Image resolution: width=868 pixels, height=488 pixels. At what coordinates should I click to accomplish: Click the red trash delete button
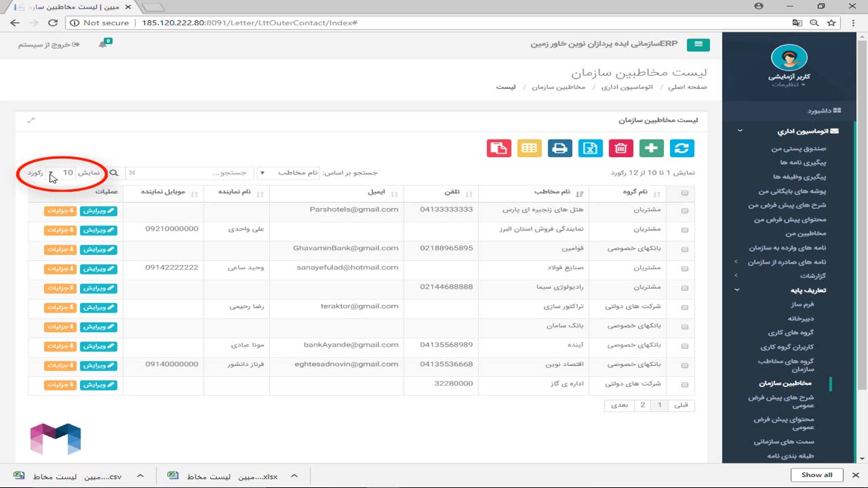click(621, 148)
